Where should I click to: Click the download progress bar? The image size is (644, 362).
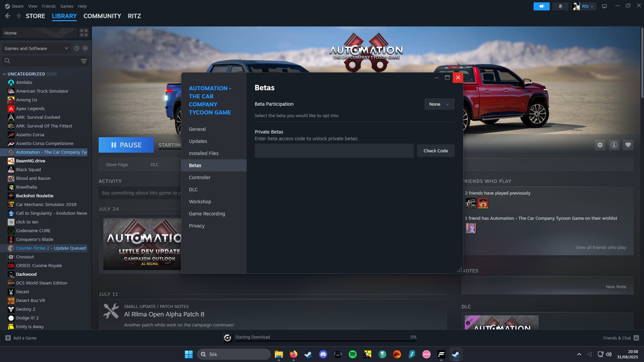click(x=325, y=341)
